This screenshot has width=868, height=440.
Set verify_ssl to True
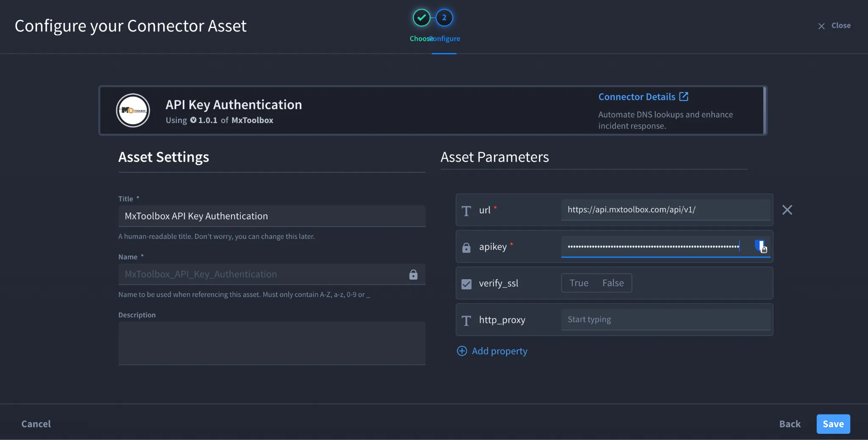tap(579, 283)
